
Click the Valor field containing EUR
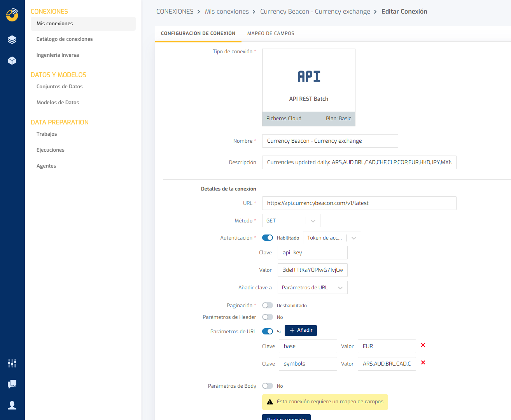pyautogui.click(x=387, y=346)
